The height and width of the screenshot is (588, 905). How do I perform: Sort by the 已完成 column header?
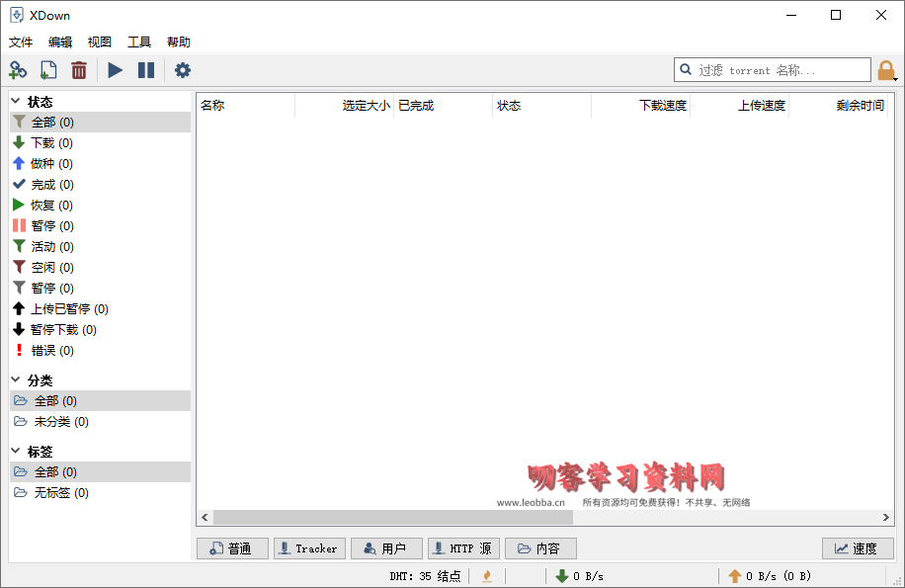point(443,106)
